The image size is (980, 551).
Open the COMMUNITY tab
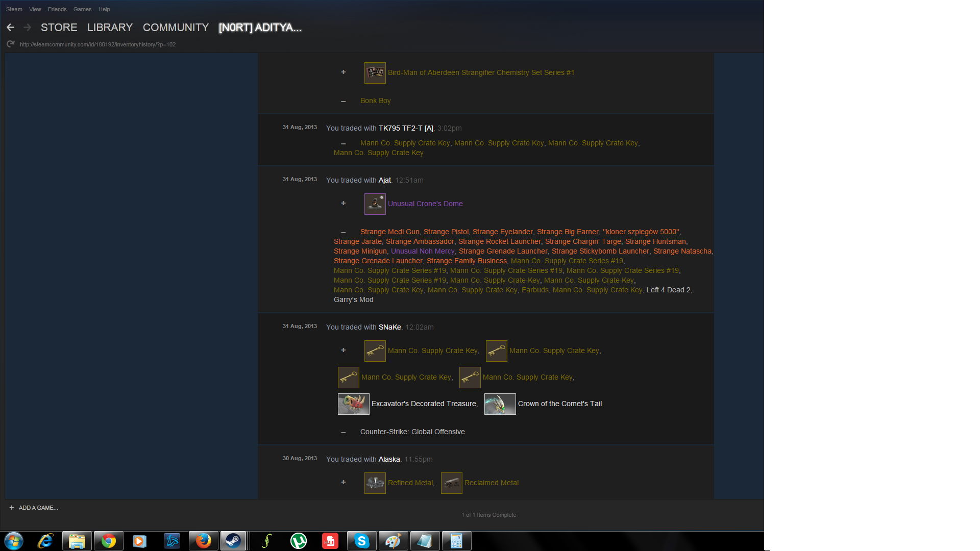tap(176, 28)
